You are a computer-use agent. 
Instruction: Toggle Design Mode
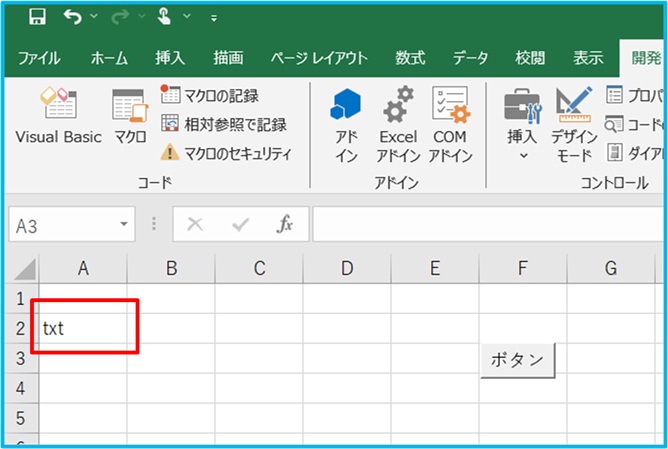(x=574, y=124)
